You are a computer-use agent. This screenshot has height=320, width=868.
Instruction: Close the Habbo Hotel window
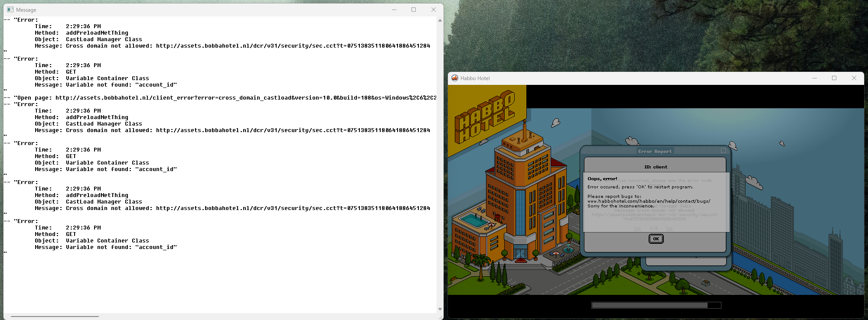coord(854,78)
